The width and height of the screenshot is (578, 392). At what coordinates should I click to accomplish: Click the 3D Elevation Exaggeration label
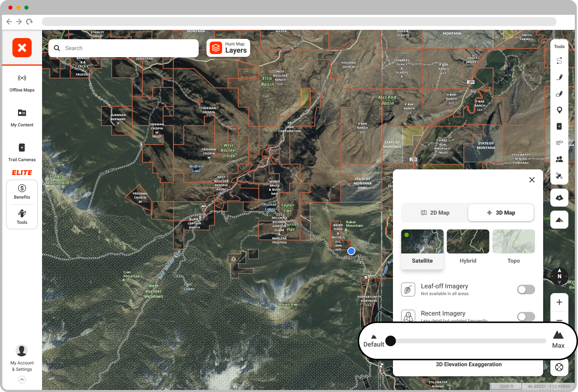(x=469, y=364)
